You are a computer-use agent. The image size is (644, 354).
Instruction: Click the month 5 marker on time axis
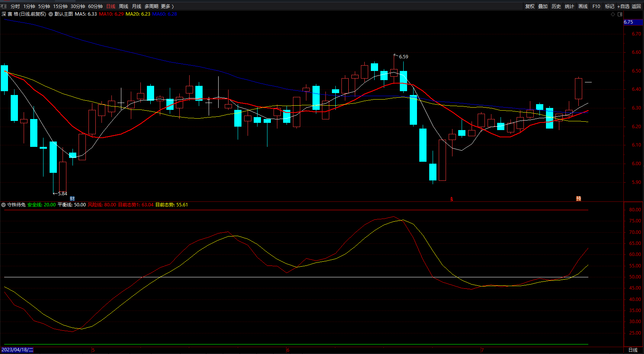93,350
